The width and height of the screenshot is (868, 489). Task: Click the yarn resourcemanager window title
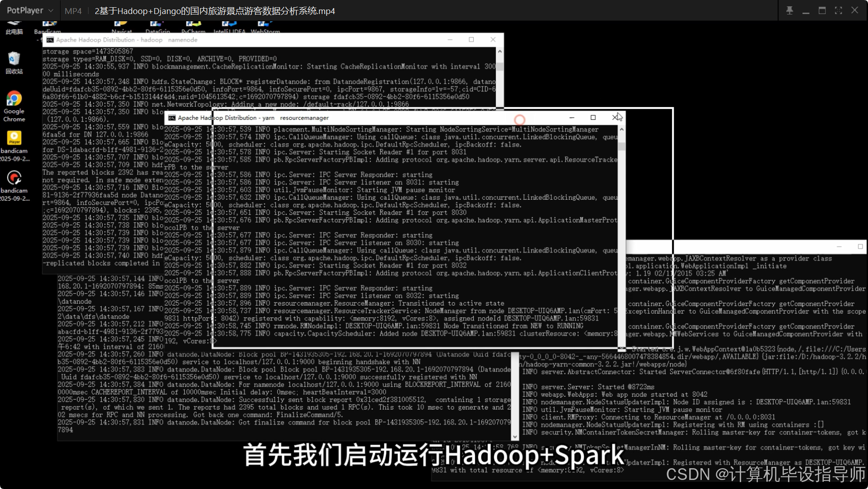[x=253, y=118]
